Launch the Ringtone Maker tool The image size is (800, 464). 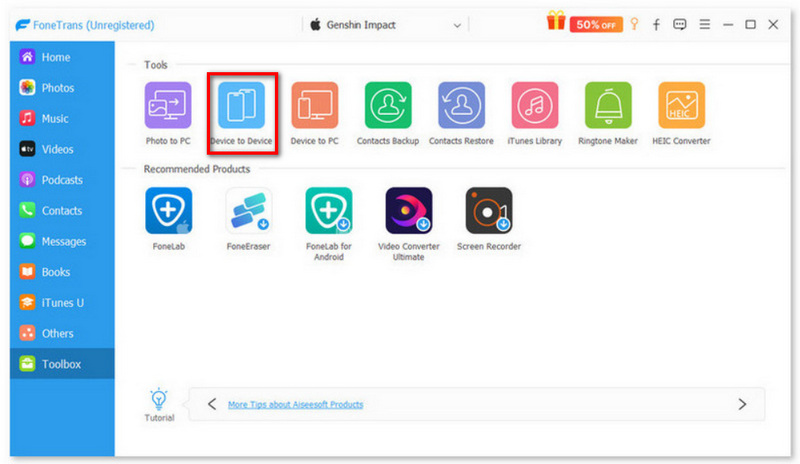pyautogui.click(x=608, y=106)
